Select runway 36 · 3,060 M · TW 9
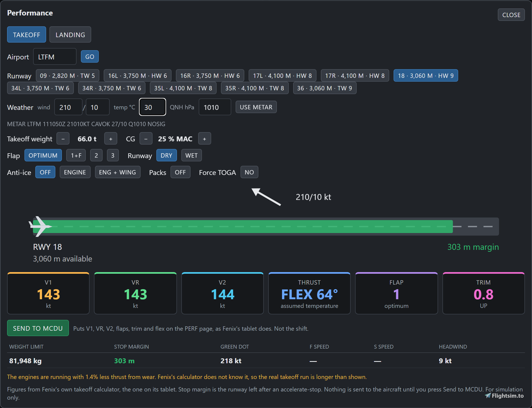532x408 pixels. click(x=325, y=88)
